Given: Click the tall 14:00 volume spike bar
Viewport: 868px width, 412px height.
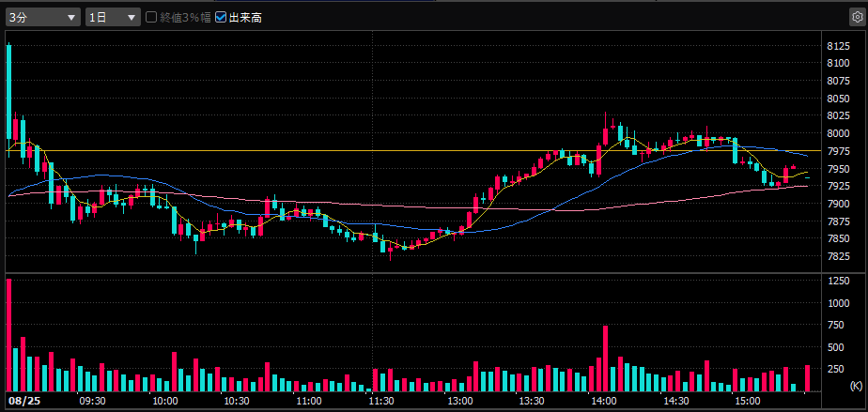Looking at the screenshot, I should [x=606, y=359].
